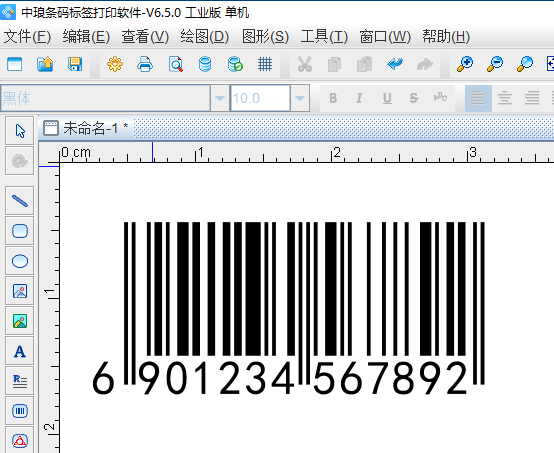This screenshot has height=453, width=554.
Task: Open the database settings cylinder icon
Action: [x=205, y=64]
